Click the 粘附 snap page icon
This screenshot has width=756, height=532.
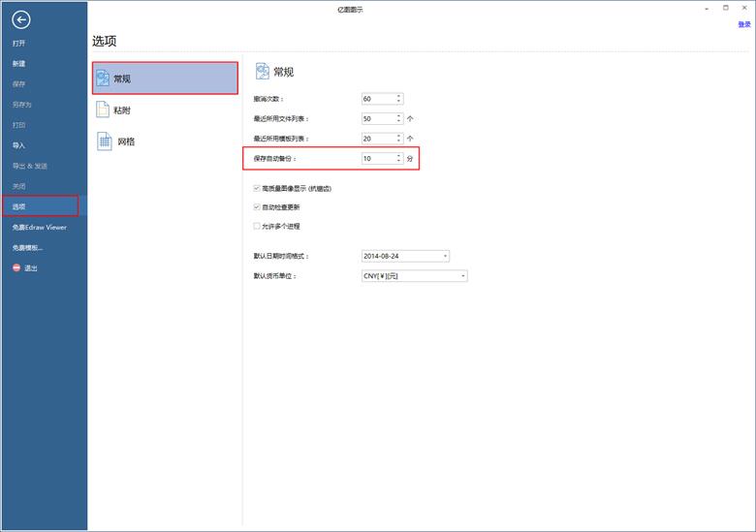103,110
